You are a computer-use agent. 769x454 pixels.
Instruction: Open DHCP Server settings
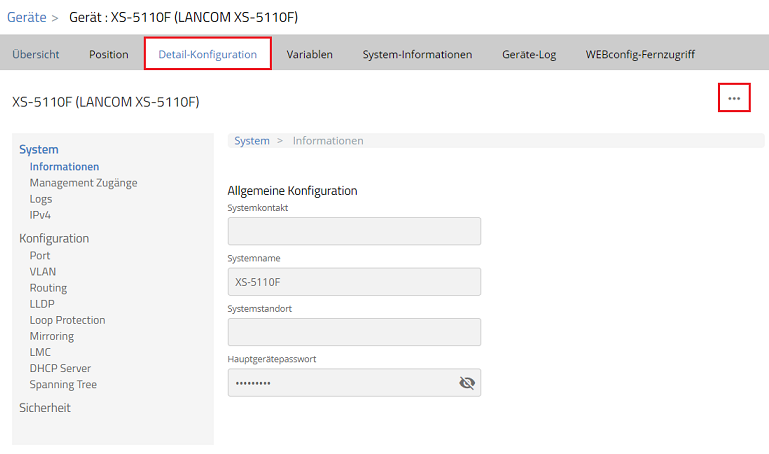pyautogui.click(x=60, y=368)
